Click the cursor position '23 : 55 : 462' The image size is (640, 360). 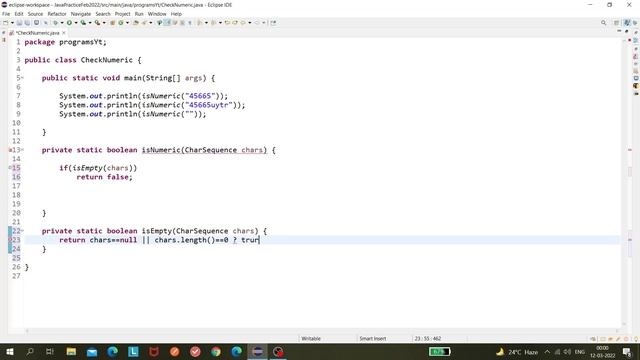[x=428, y=338]
